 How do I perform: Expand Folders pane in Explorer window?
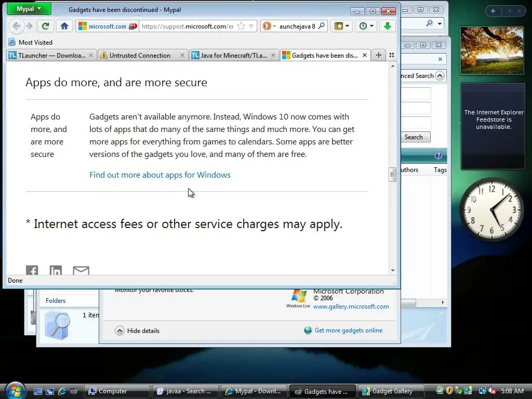coord(56,301)
